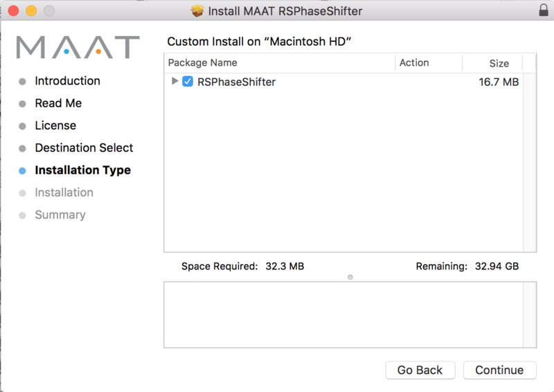
Task: Click the package description text area
Action: pos(350,314)
